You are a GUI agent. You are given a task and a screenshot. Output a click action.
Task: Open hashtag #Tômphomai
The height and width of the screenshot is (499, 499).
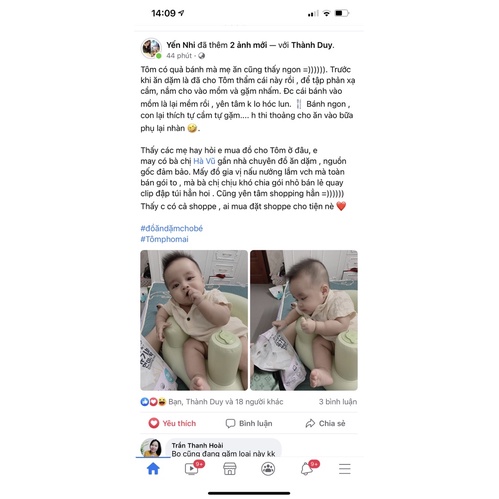click(x=164, y=239)
